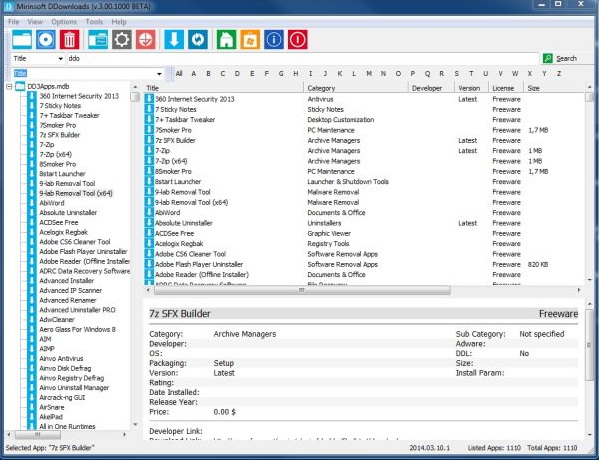Click the app list horizontal scrollbar thumb
The height and width of the screenshot is (461, 600).
[302, 290]
